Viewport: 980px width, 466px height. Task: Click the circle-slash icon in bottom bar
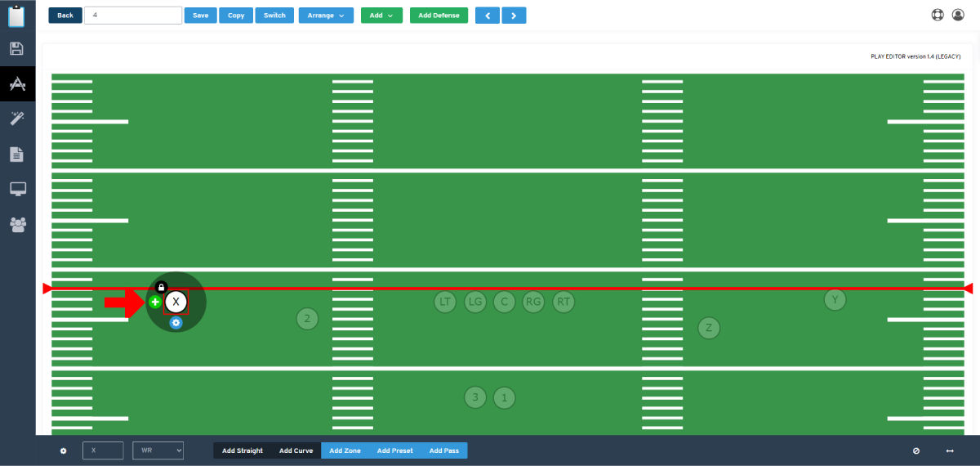tap(916, 450)
